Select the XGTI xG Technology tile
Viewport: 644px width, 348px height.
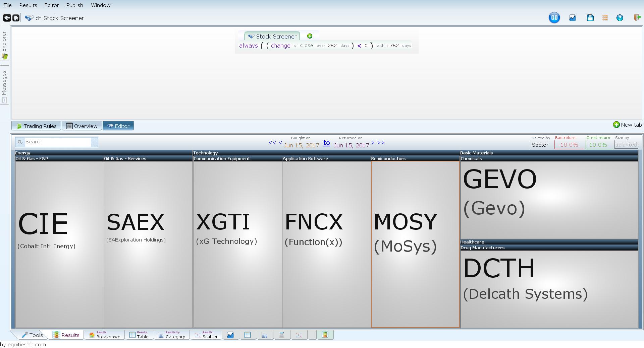click(x=237, y=244)
